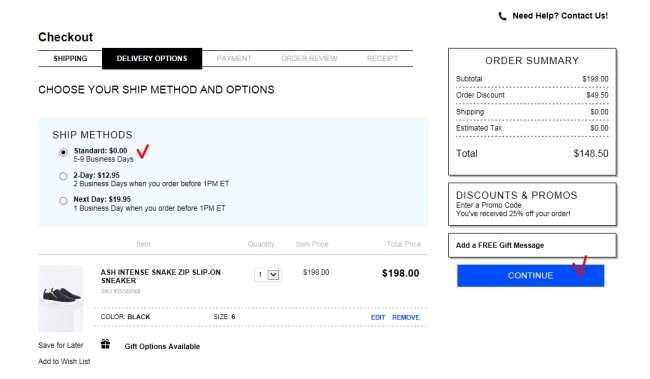Open the Order Review step tab
The height and width of the screenshot is (379, 650).
(x=309, y=58)
